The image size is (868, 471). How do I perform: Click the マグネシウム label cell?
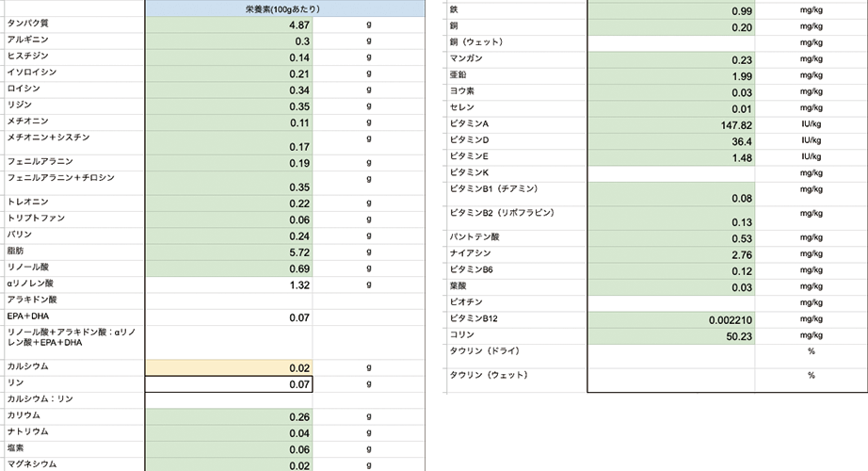coord(72,463)
